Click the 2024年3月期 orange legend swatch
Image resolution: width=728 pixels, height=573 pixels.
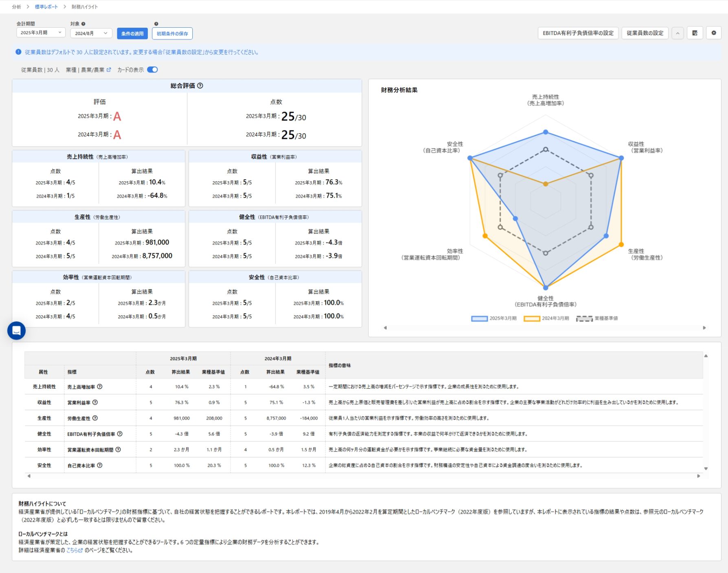pos(532,318)
